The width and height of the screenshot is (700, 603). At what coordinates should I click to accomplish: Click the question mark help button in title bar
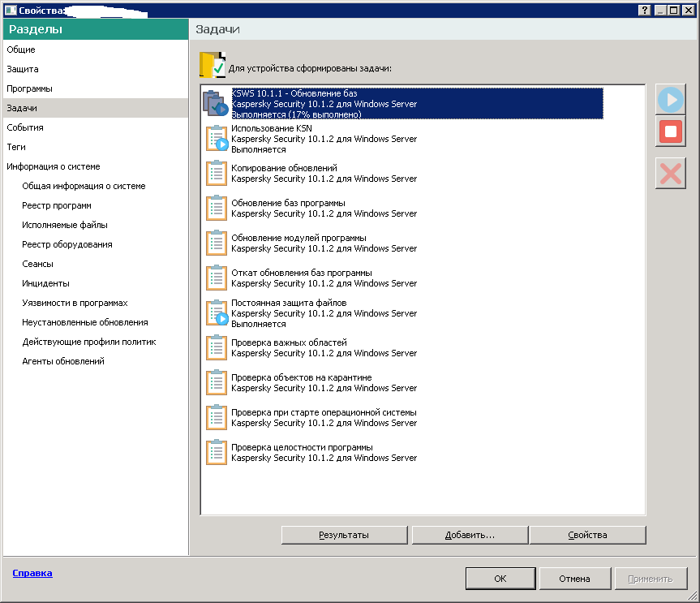point(644,10)
